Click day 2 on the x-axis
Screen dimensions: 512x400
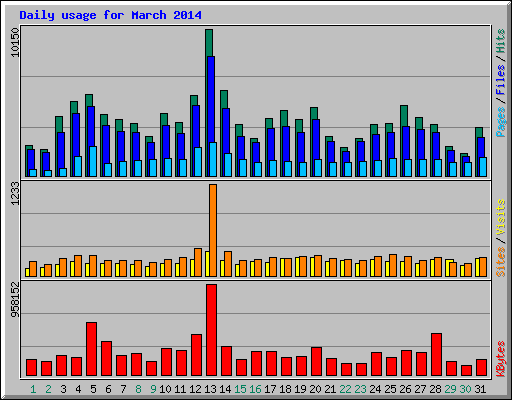[48, 389]
